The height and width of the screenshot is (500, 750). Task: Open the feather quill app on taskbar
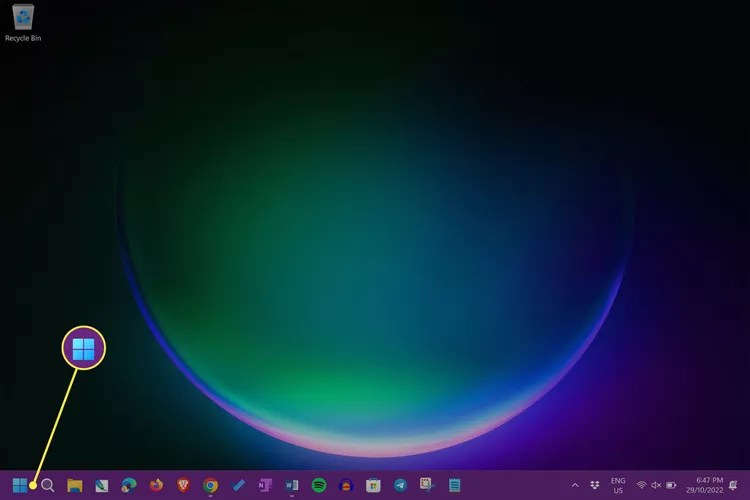[x=101, y=486]
